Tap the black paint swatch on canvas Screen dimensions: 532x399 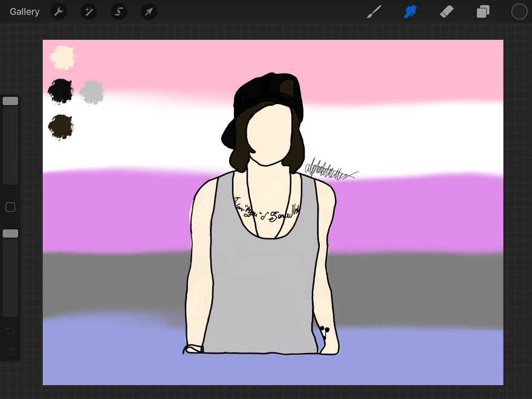click(60, 92)
